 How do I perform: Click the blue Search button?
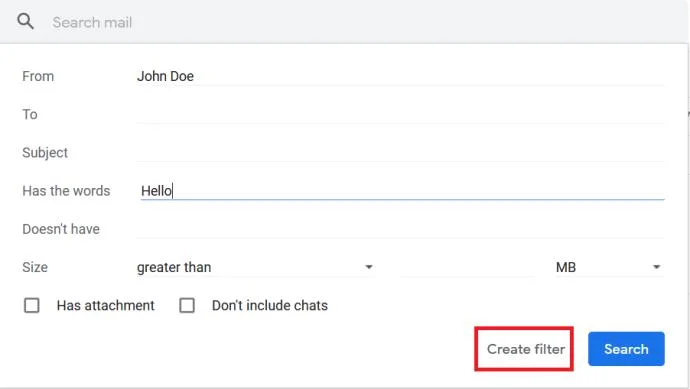(626, 349)
